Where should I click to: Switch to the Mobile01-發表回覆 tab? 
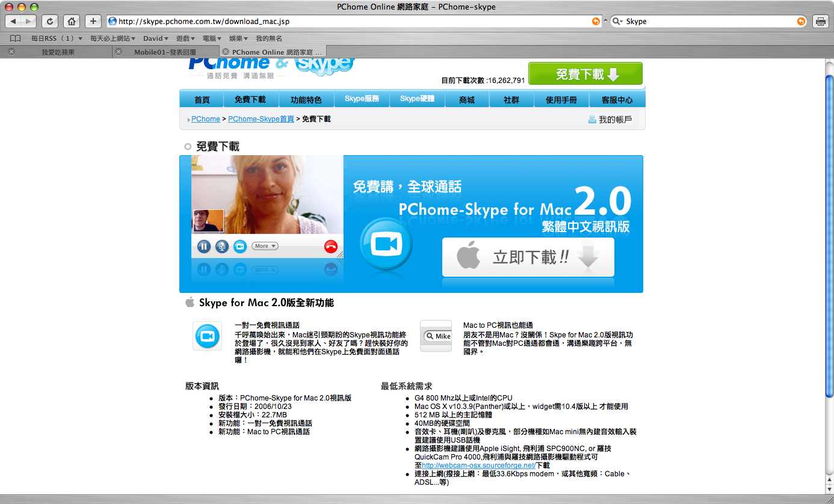(x=165, y=52)
